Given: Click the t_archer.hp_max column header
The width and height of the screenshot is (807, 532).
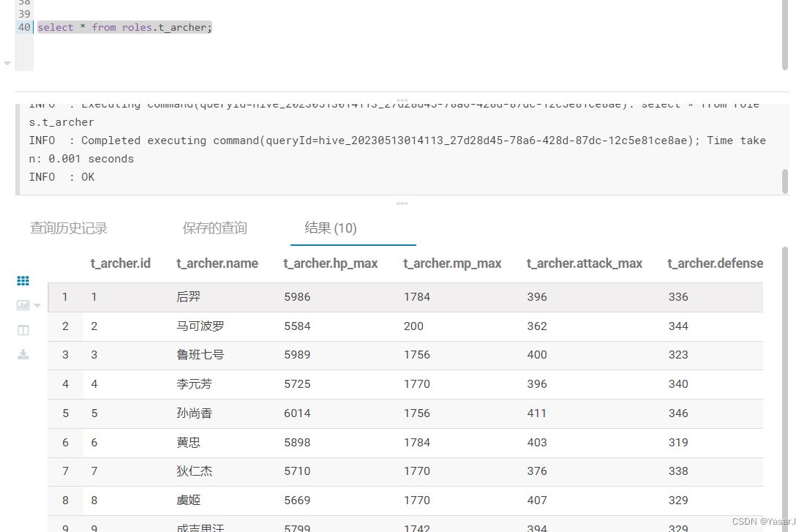Looking at the screenshot, I should pyautogui.click(x=331, y=263).
